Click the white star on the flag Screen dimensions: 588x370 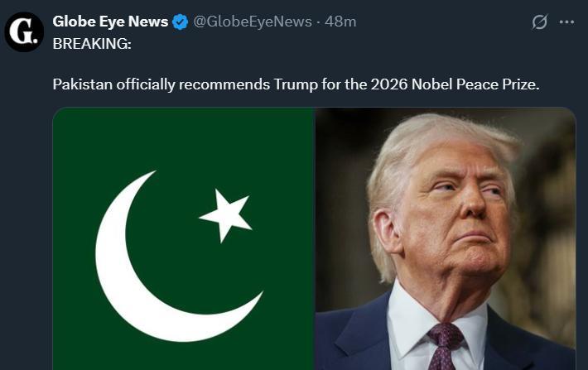(225, 214)
